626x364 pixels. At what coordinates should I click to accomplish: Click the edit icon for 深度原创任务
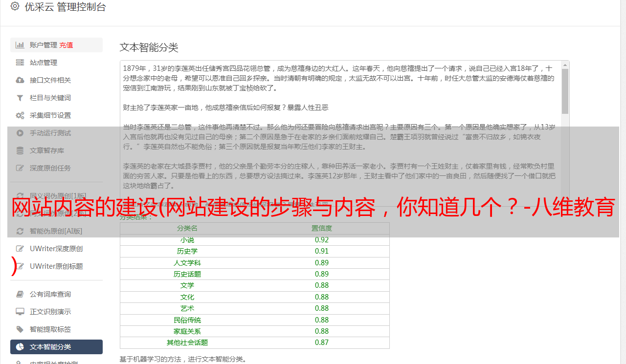point(20,168)
